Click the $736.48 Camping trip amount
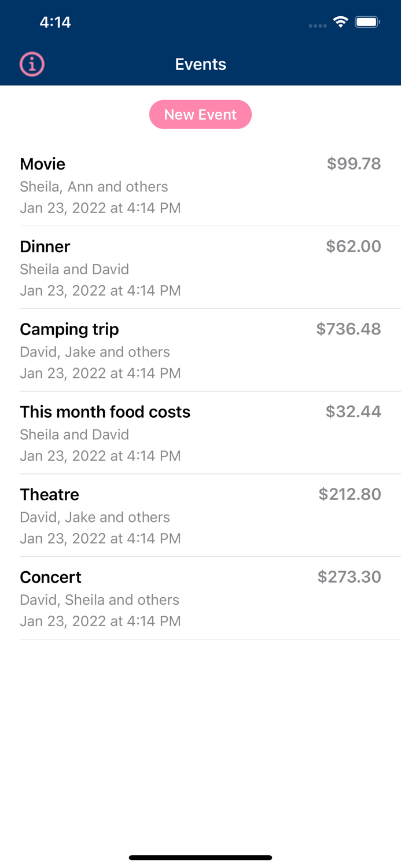Screen dimensions: 401x868 tap(348, 329)
